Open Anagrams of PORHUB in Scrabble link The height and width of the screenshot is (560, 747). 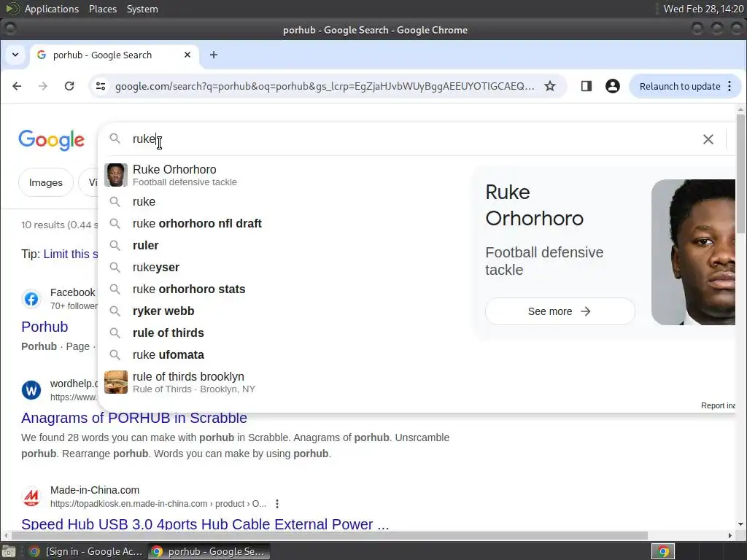coord(134,418)
